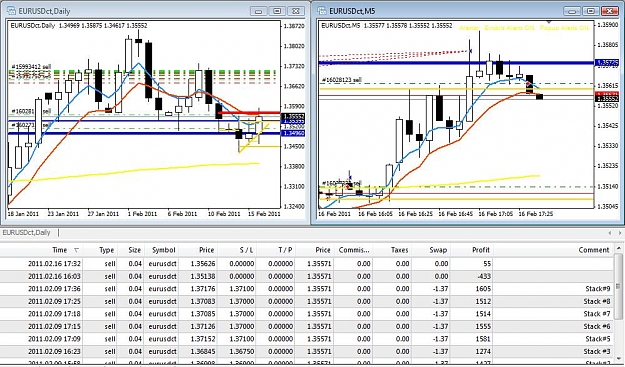Image resolution: width=625 pixels, height=367 pixels.
Task: Select the trade opened 2011.02.09 17:25
Action: tap(307, 301)
